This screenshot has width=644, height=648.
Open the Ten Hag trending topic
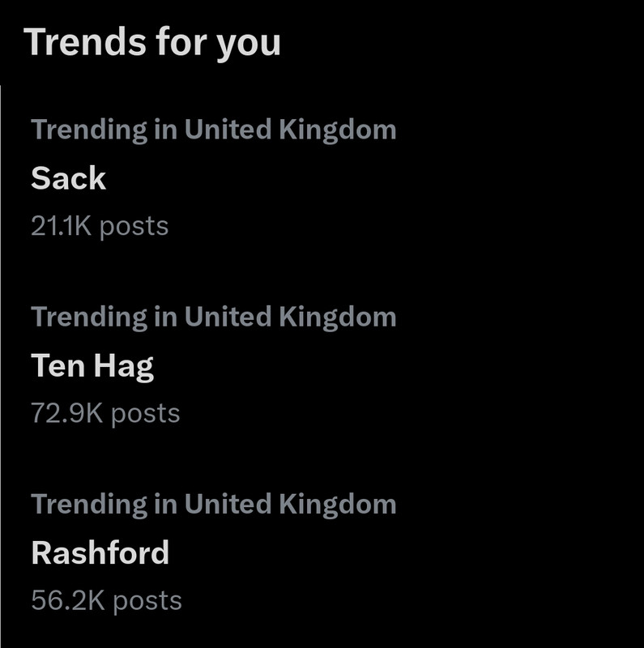[x=92, y=366]
